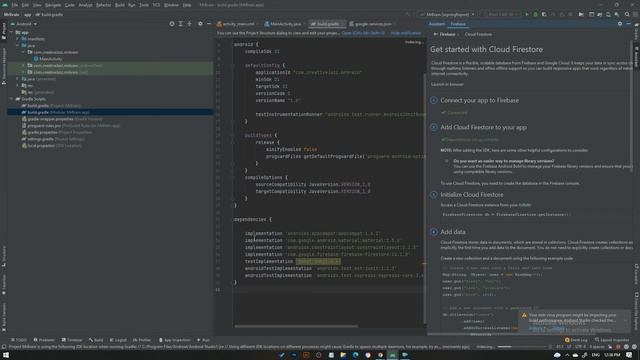The height and width of the screenshot is (360, 640).
Task: Expand the manifests folder
Action: click(x=18, y=39)
